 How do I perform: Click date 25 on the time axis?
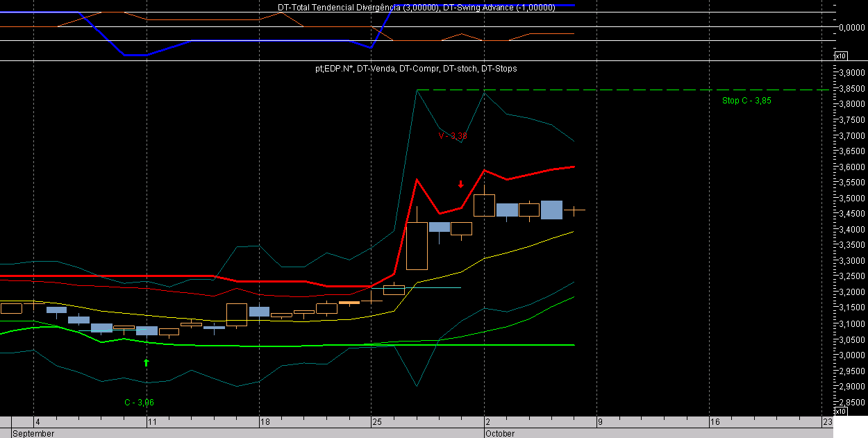coord(377,422)
